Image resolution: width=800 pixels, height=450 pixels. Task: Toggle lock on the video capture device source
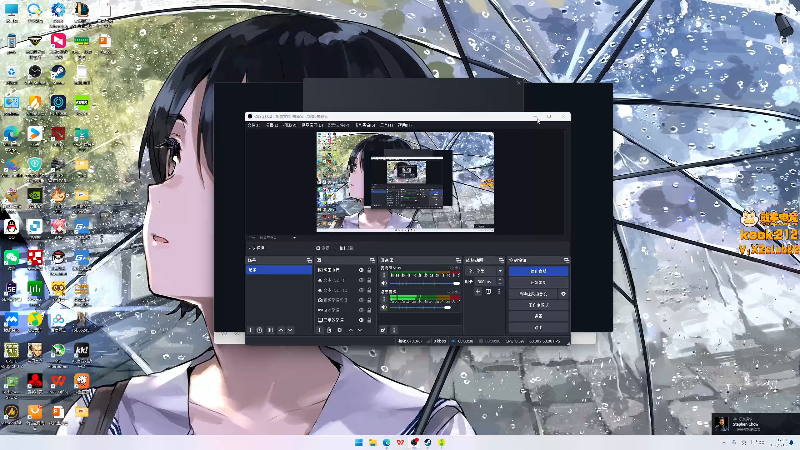(369, 300)
